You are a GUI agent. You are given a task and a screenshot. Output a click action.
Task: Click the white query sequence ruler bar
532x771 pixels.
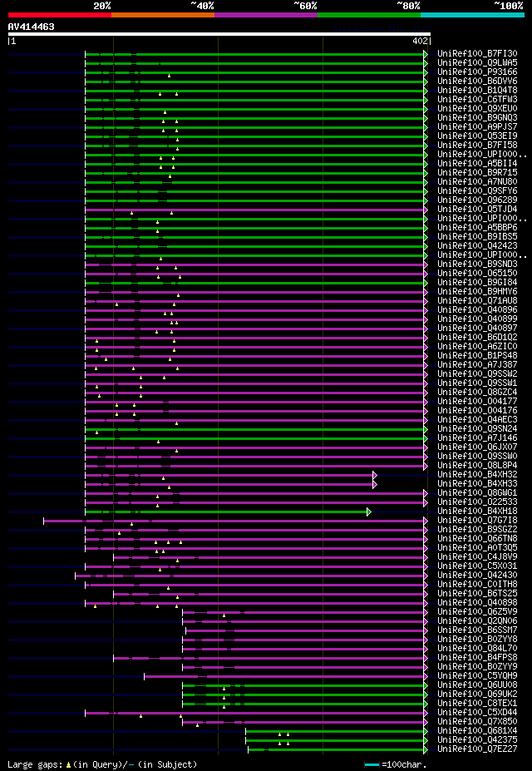click(x=219, y=34)
